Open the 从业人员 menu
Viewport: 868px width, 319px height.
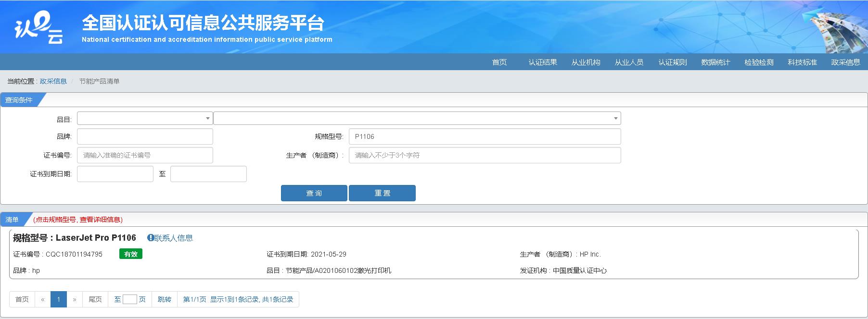click(629, 62)
